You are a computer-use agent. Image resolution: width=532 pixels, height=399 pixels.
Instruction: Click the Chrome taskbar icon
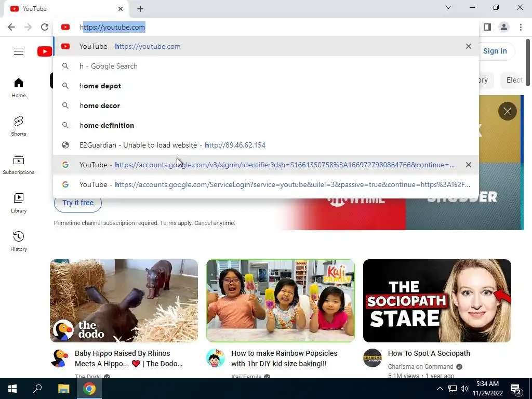[89, 389]
